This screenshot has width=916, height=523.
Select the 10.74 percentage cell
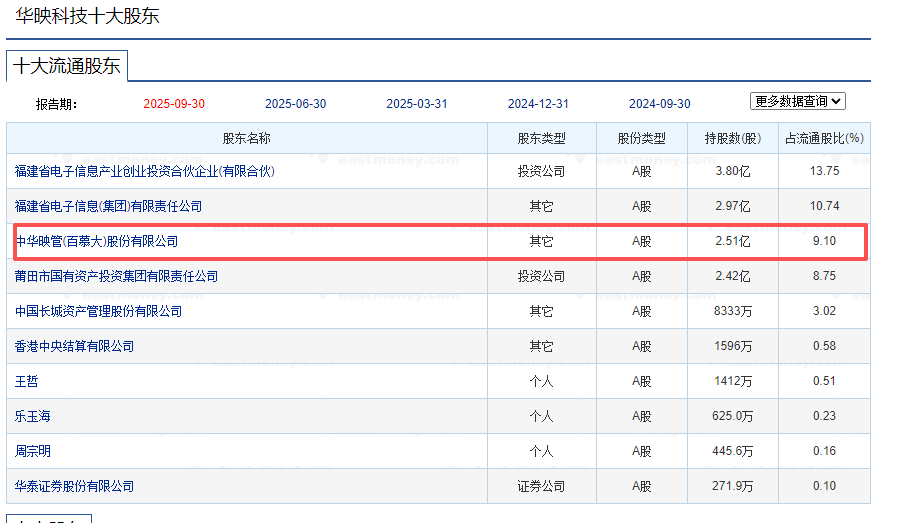824,206
